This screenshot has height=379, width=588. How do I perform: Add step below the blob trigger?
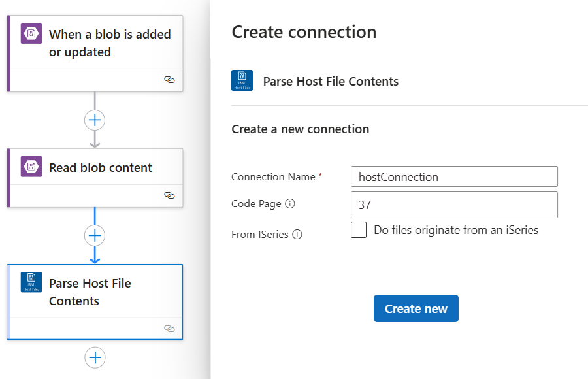(x=95, y=120)
